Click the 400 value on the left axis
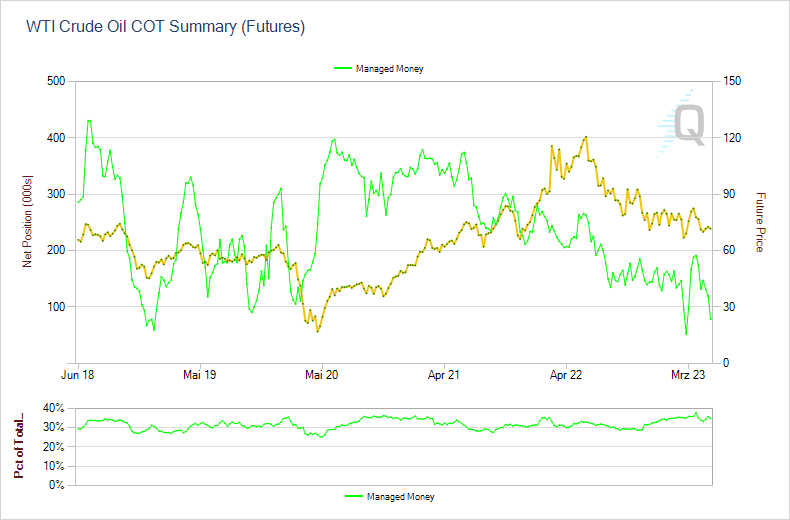Image resolution: width=790 pixels, height=520 pixels. pos(56,138)
